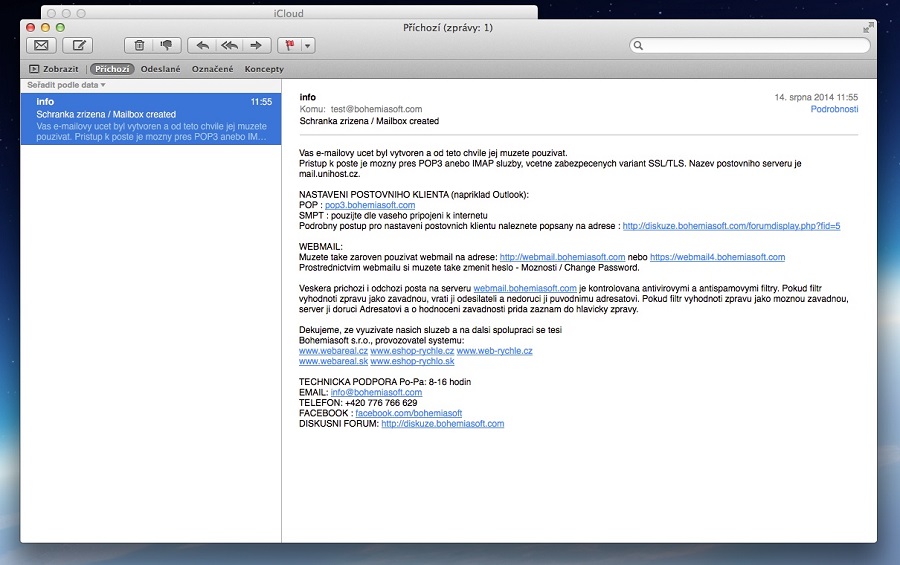900x565 pixels.
Task: Open the flag color dropdown arrow
Action: pyautogui.click(x=308, y=45)
